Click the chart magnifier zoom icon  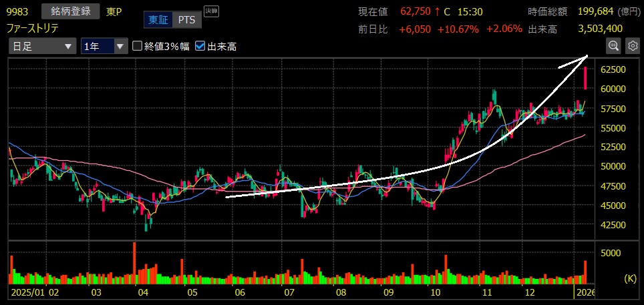[613, 46]
